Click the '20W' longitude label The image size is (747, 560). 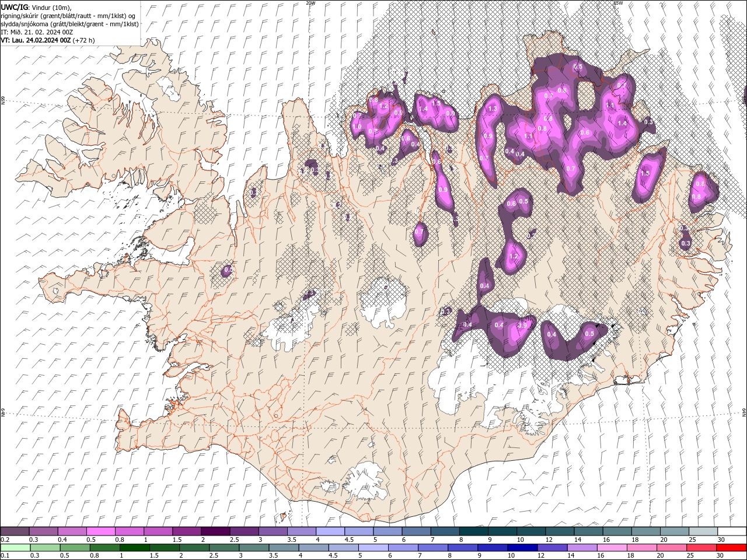point(310,3)
